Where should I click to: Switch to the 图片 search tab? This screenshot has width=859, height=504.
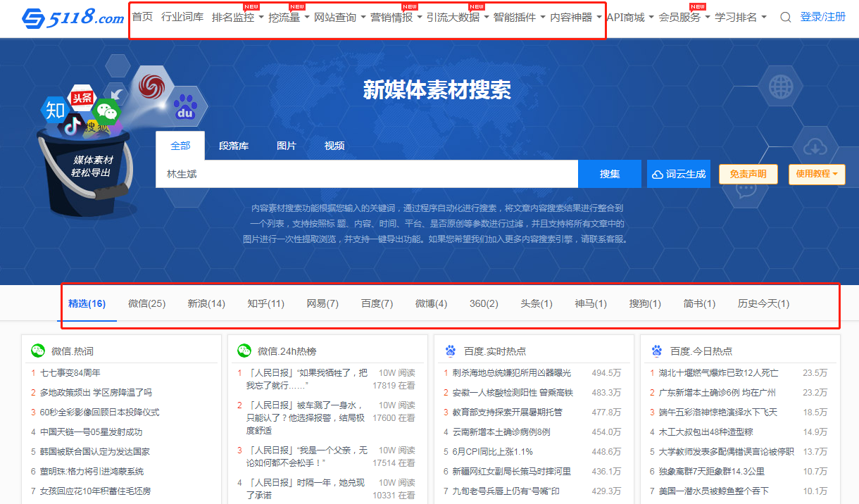[287, 146]
